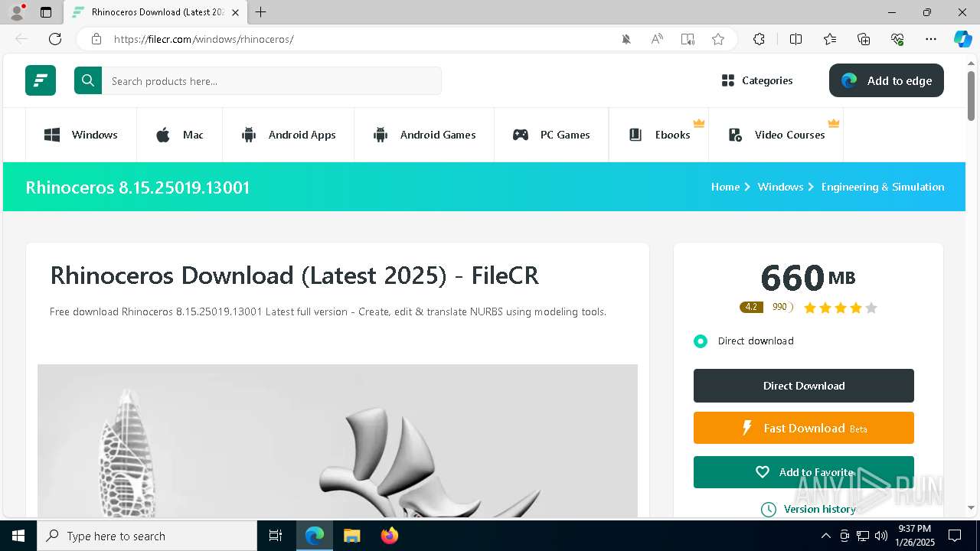Click the browser Refresh icon
The height and width of the screenshot is (551, 980).
[55, 39]
